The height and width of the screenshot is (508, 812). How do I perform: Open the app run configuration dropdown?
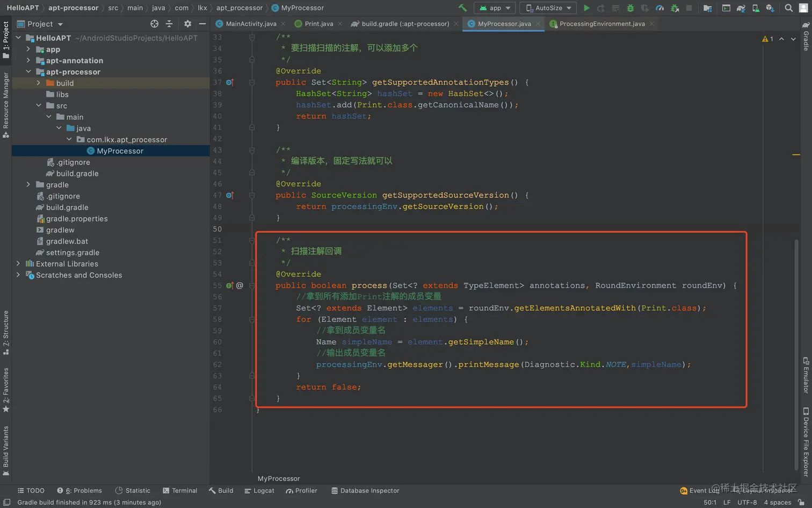point(495,8)
